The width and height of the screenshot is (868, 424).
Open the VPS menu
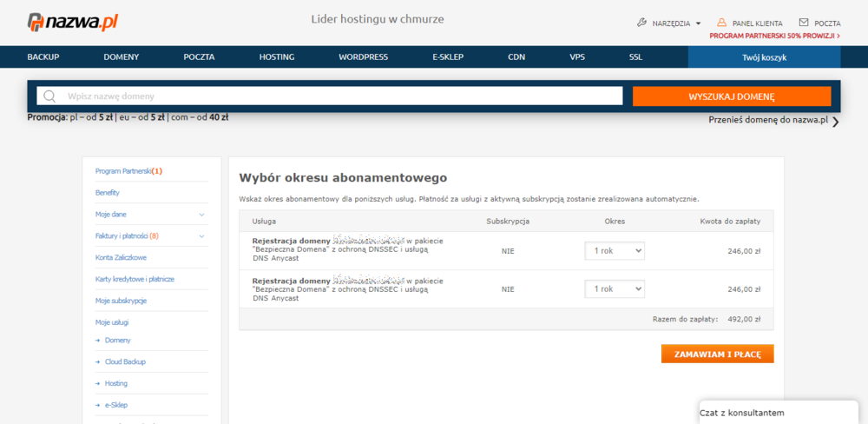click(577, 57)
